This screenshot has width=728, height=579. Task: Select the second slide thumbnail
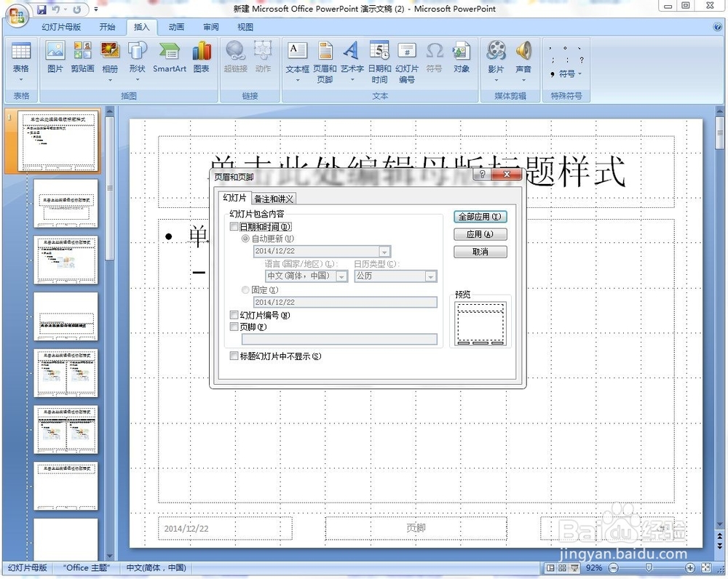click(66, 205)
